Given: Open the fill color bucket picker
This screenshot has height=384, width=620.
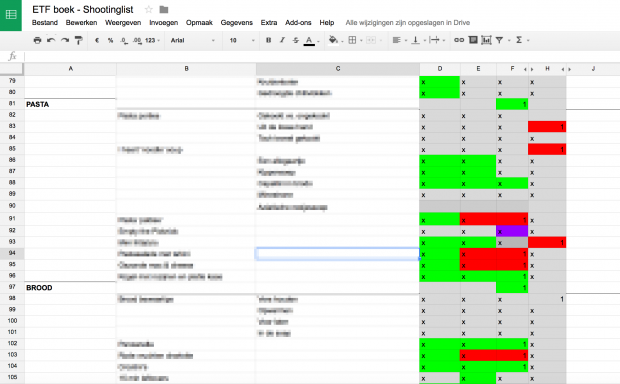Looking at the screenshot, I should pyautogui.click(x=333, y=40).
